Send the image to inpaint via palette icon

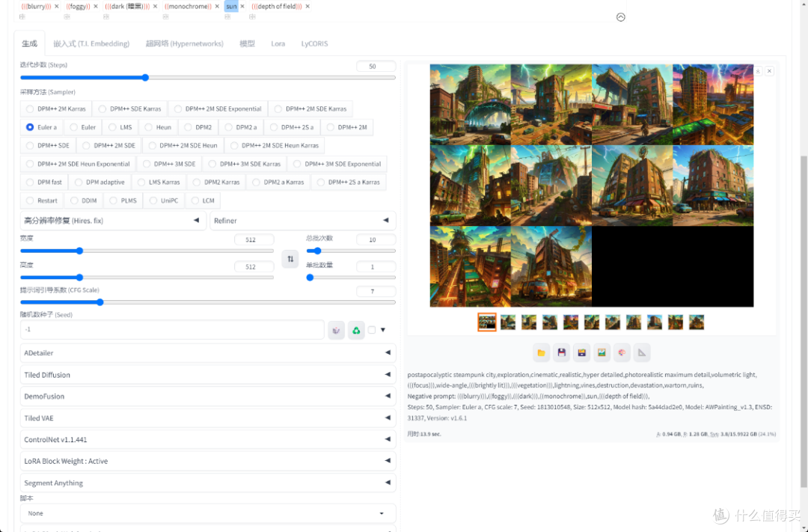pyautogui.click(x=622, y=352)
